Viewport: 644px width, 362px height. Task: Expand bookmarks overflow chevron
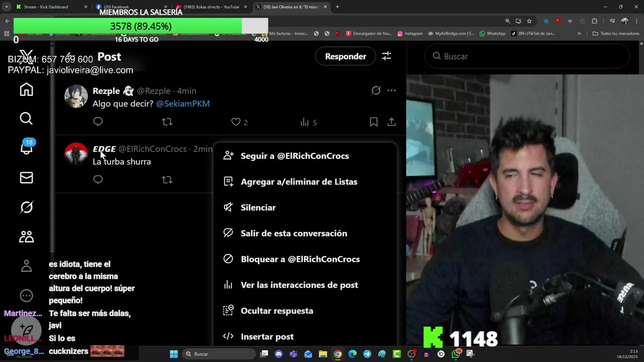[x=579, y=34]
